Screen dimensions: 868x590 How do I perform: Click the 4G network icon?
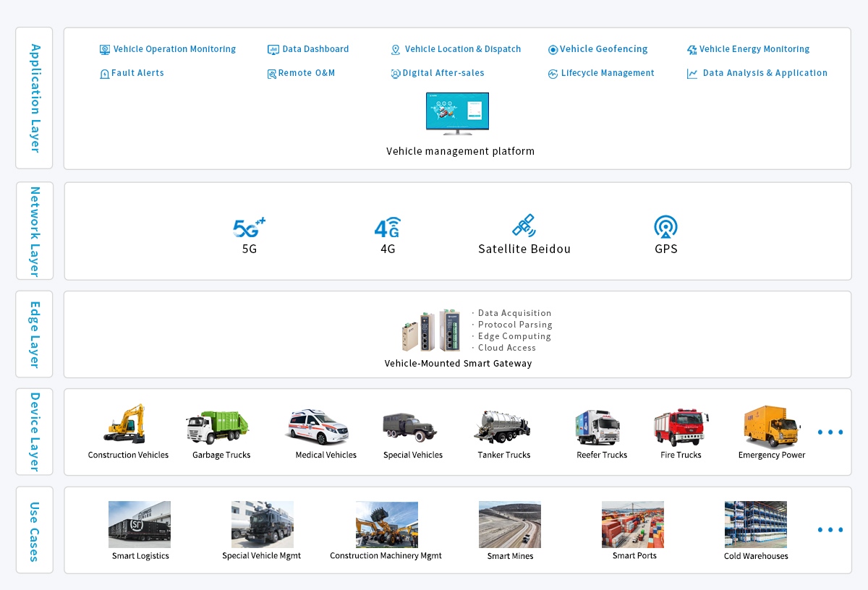pos(387,227)
